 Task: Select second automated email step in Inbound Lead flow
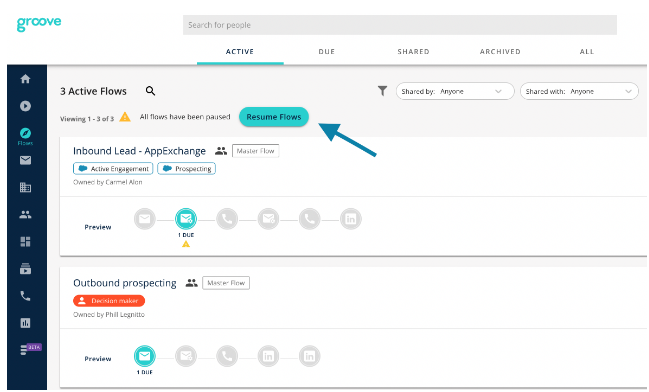click(268, 219)
